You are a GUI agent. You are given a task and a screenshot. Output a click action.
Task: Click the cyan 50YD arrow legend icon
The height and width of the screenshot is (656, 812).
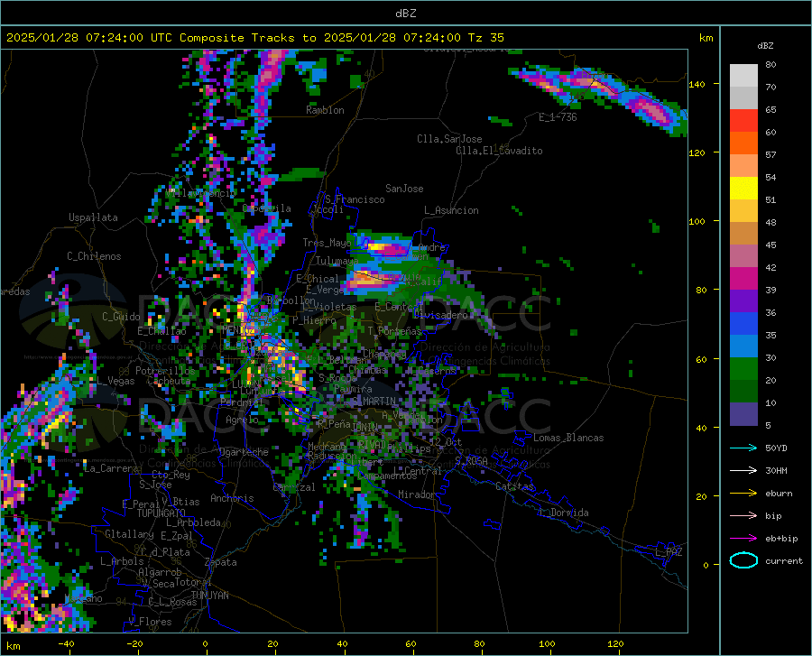pyautogui.click(x=743, y=448)
